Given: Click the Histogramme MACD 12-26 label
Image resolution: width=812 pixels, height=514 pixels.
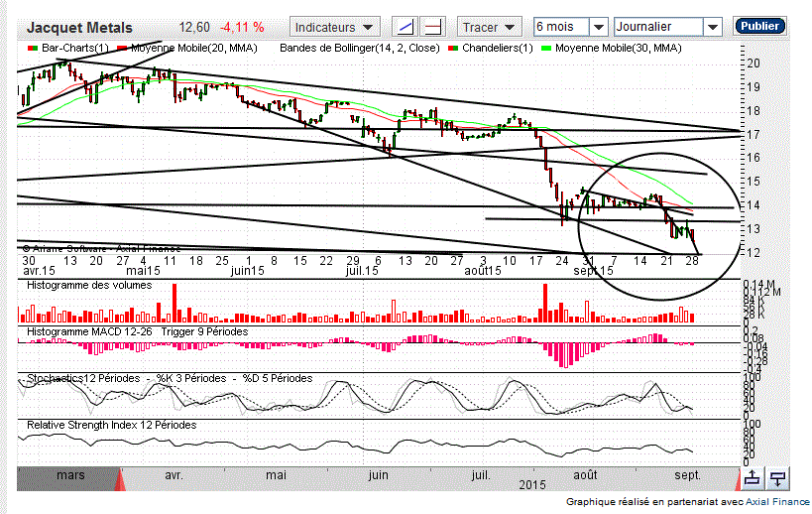Looking at the screenshot, I should pyautogui.click(x=89, y=331).
